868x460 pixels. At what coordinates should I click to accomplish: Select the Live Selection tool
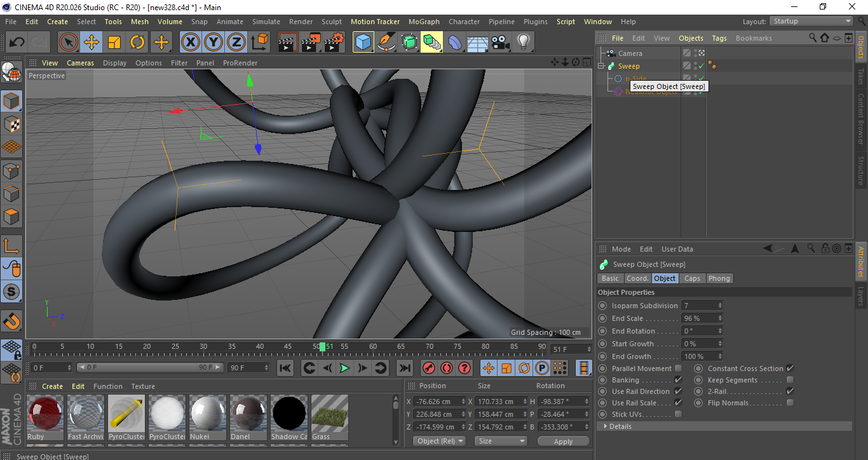point(69,43)
